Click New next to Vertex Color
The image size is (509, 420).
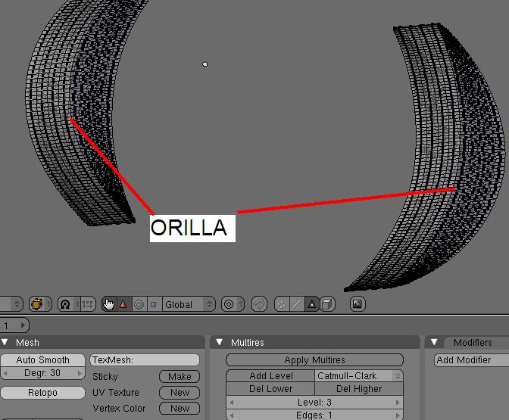click(x=180, y=409)
